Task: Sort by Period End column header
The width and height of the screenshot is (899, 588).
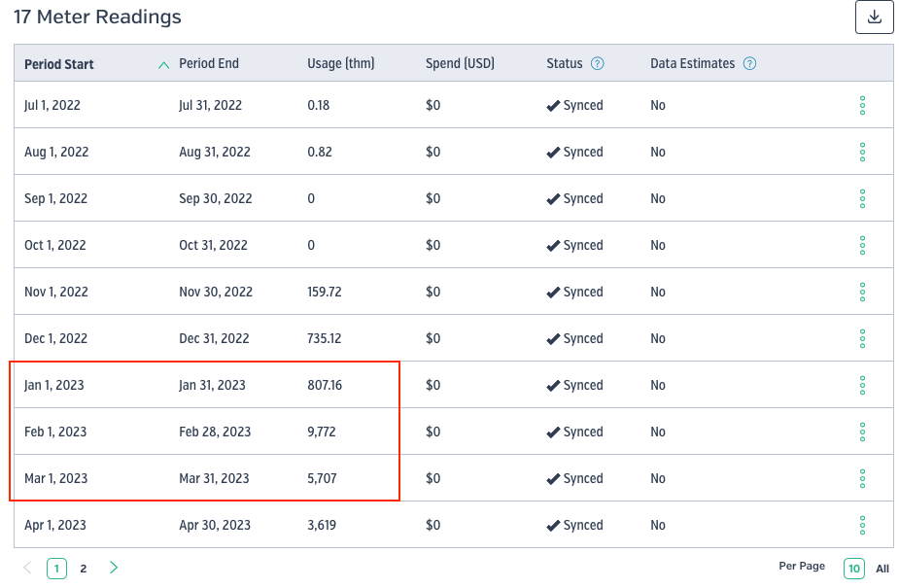Action: (209, 63)
